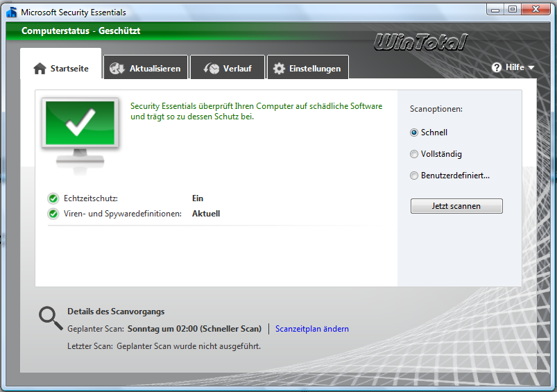The width and height of the screenshot is (557, 392).
Task: Open the Hilfe menu
Action: click(x=513, y=67)
